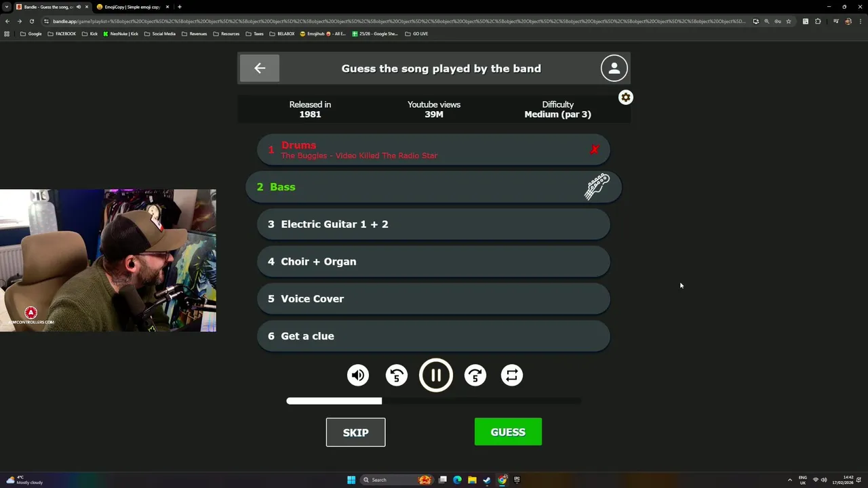Open GO LIVE bookmark folder
Screen dimensions: 868x488
(416, 34)
